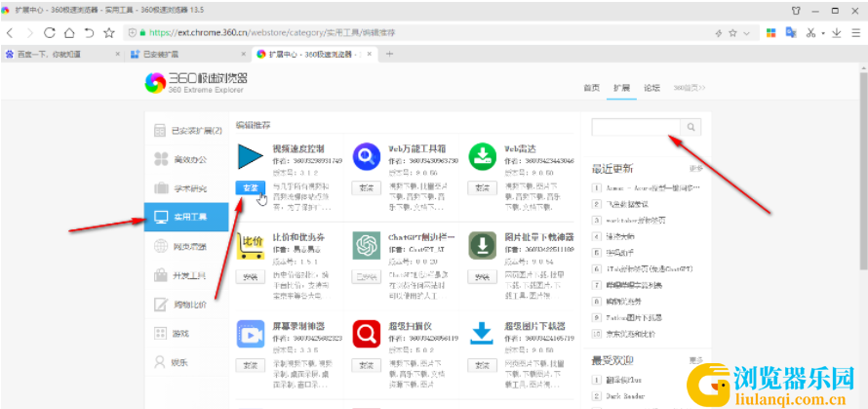Install the 图片批量下载神器 extension

click(482, 276)
